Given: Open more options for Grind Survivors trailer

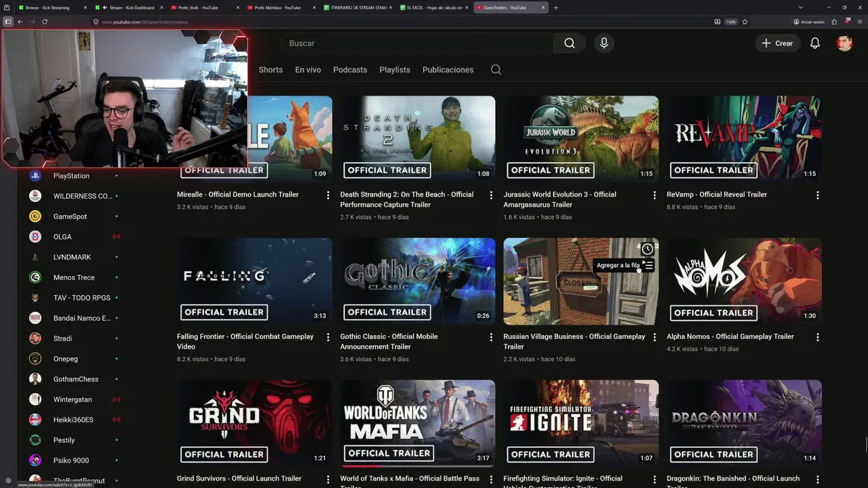Looking at the screenshot, I should [x=328, y=479].
